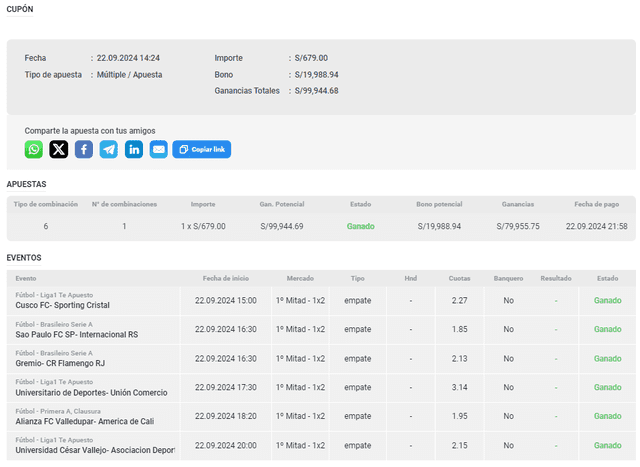Click the green Ganado status in Apuestas

pyautogui.click(x=360, y=226)
